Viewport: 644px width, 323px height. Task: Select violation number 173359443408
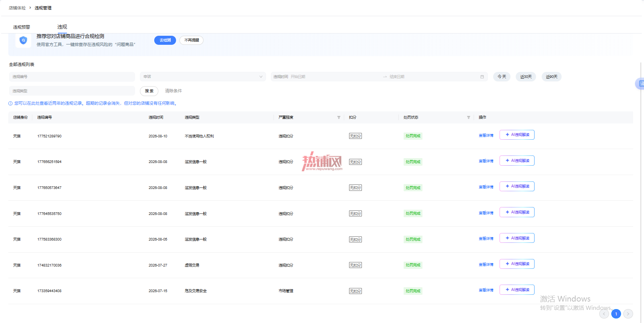[x=49, y=291]
